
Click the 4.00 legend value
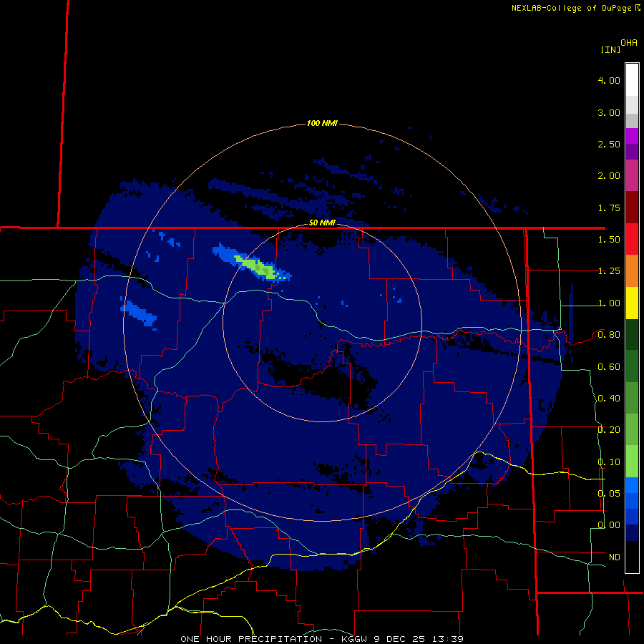(x=609, y=80)
